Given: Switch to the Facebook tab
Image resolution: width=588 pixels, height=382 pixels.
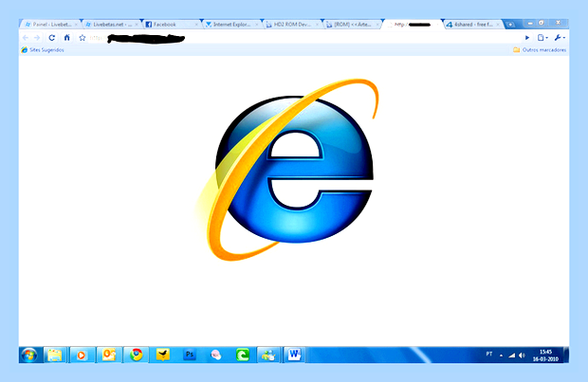Looking at the screenshot, I should pyautogui.click(x=172, y=25).
